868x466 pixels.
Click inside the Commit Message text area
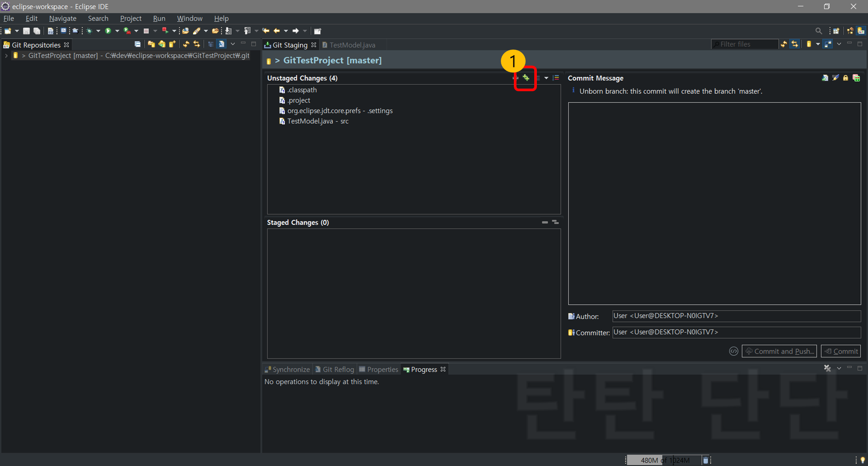click(714, 203)
